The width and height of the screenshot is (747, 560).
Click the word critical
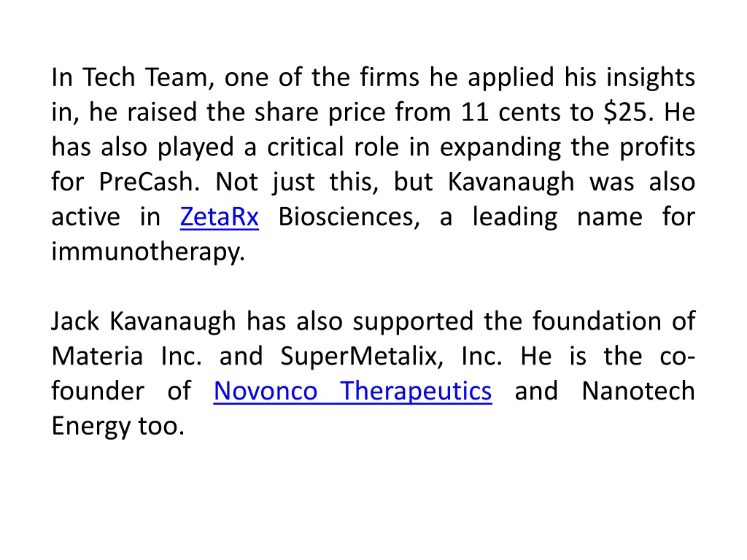coord(305,147)
